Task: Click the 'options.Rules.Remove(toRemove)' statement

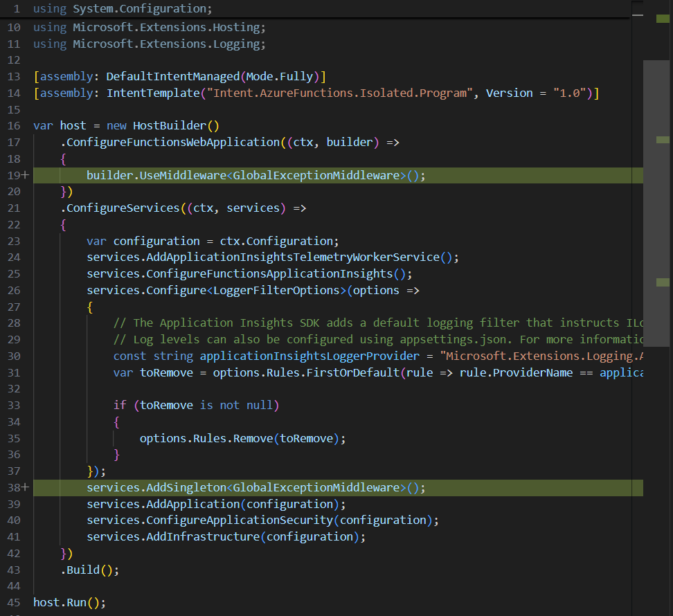Action: [x=242, y=439]
